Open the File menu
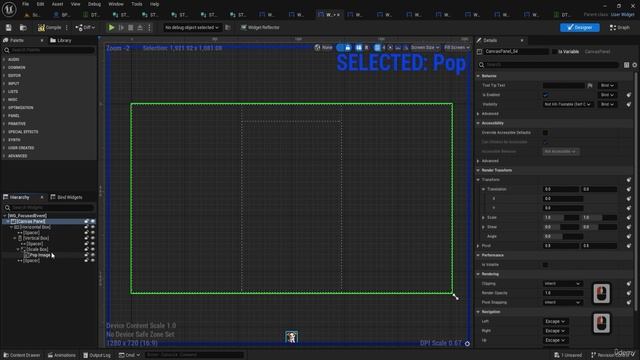 point(25,4)
